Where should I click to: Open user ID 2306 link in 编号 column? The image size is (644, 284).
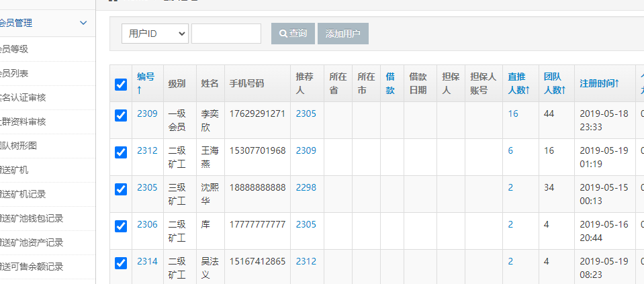(147, 224)
